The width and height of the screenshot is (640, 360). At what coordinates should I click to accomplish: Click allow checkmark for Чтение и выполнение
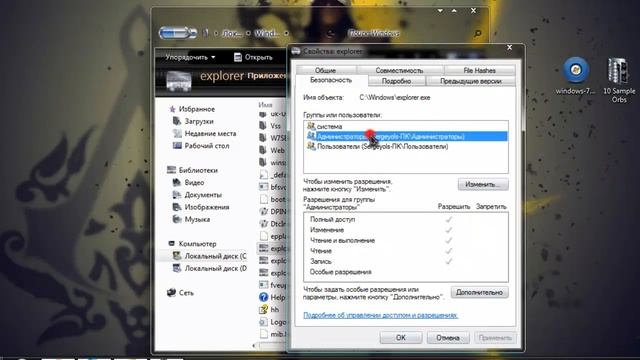(449, 240)
